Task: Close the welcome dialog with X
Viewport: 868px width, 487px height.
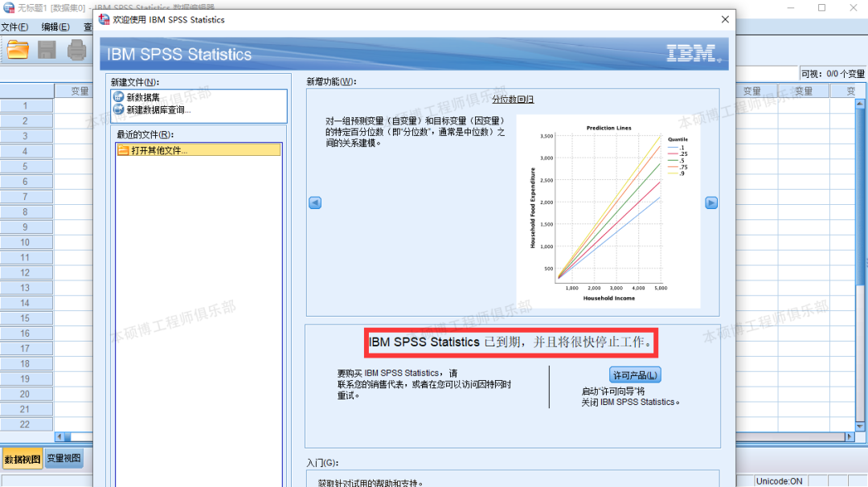Action: pyautogui.click(x=725, y=19)
